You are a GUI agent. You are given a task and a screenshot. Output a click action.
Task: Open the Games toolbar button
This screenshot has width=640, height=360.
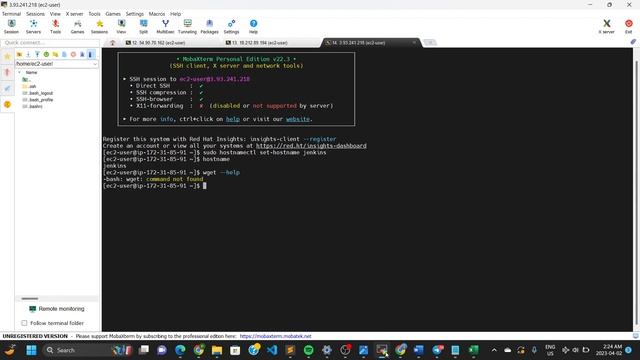[77, 27]
